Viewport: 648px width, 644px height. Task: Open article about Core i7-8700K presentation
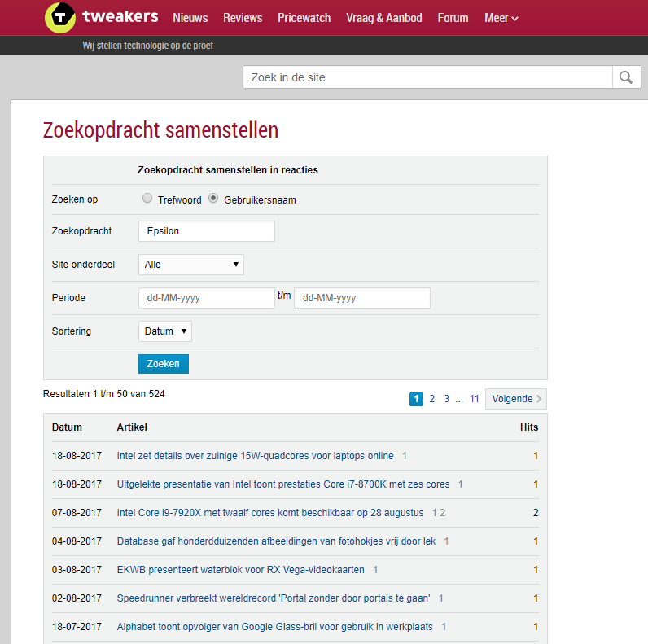point(283,484)
